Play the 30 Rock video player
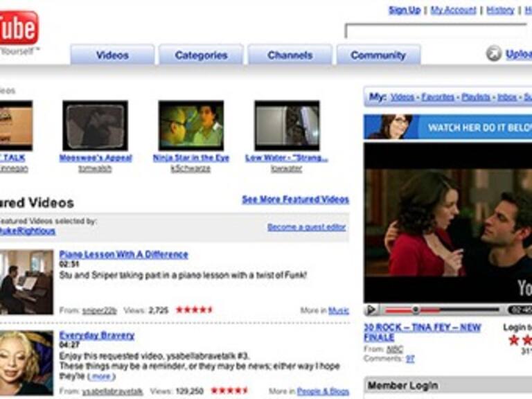Screen dimensions: 532x399 pyautogui.click(x=371, y=310)
